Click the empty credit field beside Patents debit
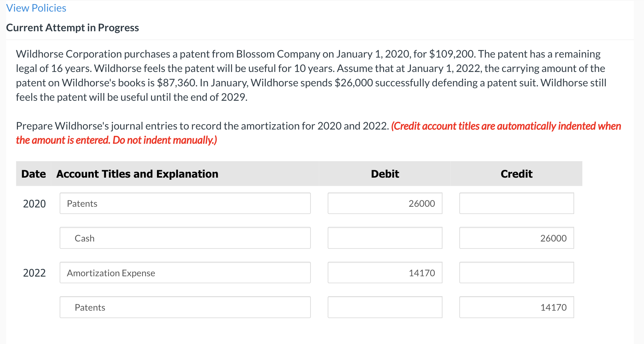The height and width of the screenshot is (344, 644). pyautogui.click(x=516, y=203)
